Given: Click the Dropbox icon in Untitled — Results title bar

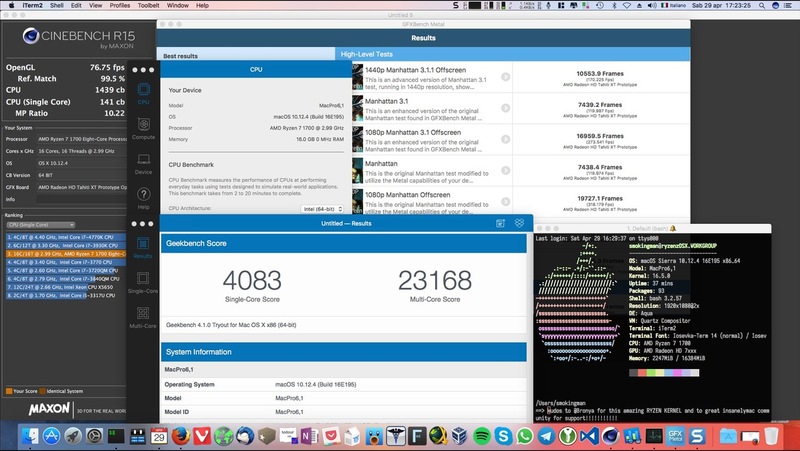Looking at the screenshot, I should (x=519, y=223).
